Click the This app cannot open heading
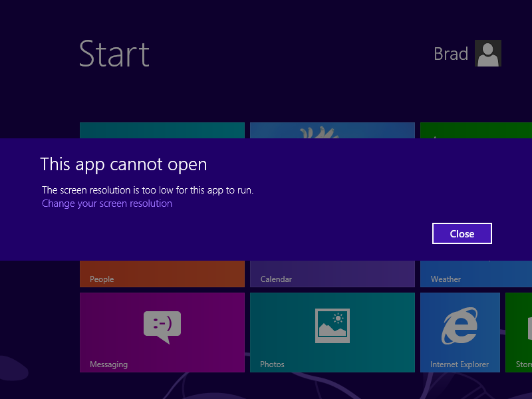 tap(124, 165)
